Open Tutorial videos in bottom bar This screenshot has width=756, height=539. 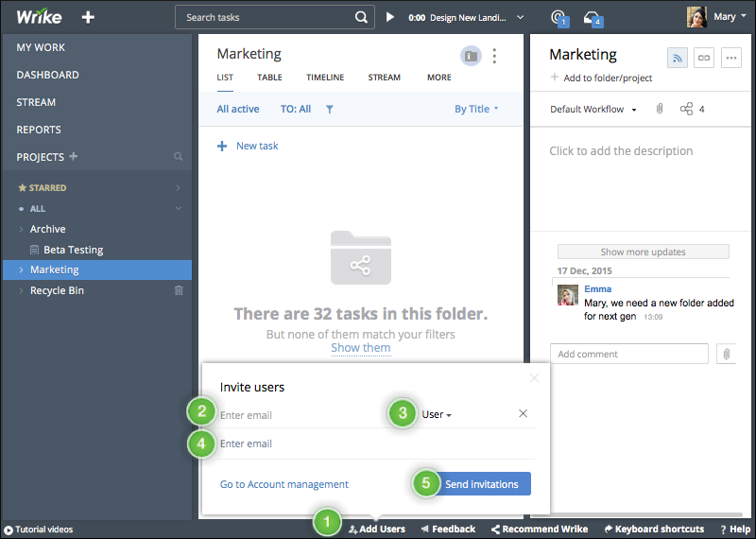click(x=39, y=530)
